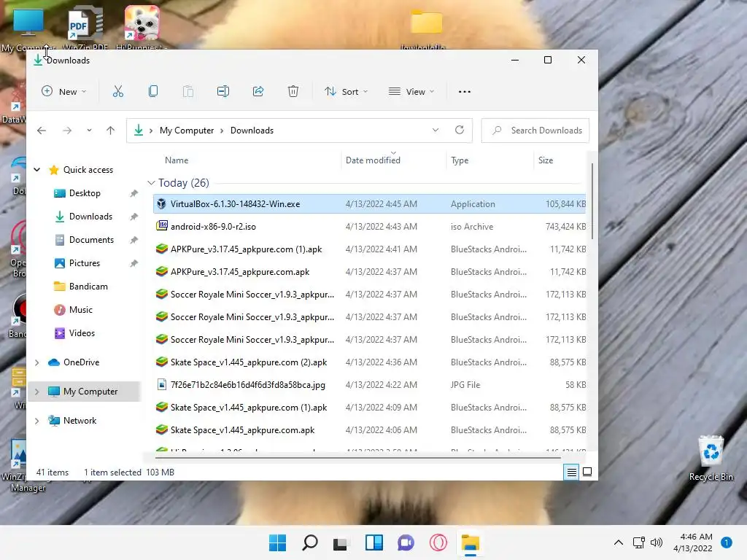747x560 pixels.
Task: Select Documents in Quick access
Action: tap(91, 239)
